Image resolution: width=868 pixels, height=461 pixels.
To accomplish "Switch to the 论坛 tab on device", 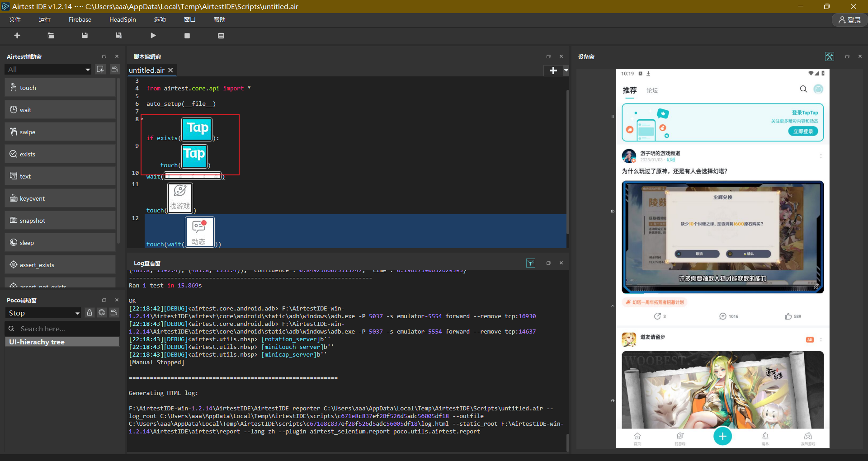I will [x=652, y=90].
